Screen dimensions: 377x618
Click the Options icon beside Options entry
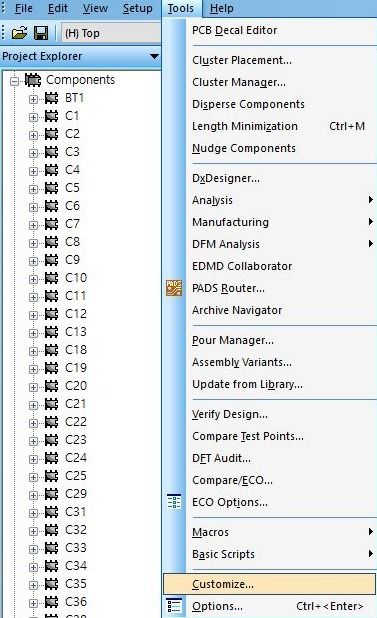pos(174,606)
